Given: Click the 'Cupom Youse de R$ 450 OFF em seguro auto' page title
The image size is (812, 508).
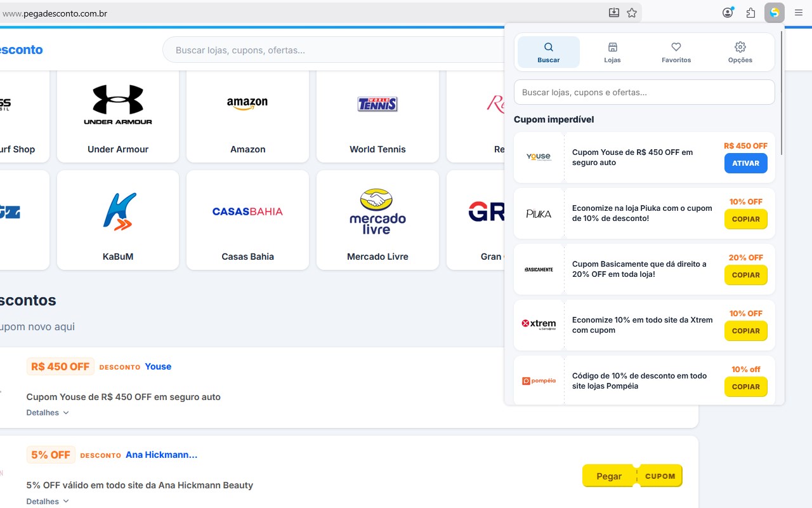Looking at the screenshot, I should point(124,397).
